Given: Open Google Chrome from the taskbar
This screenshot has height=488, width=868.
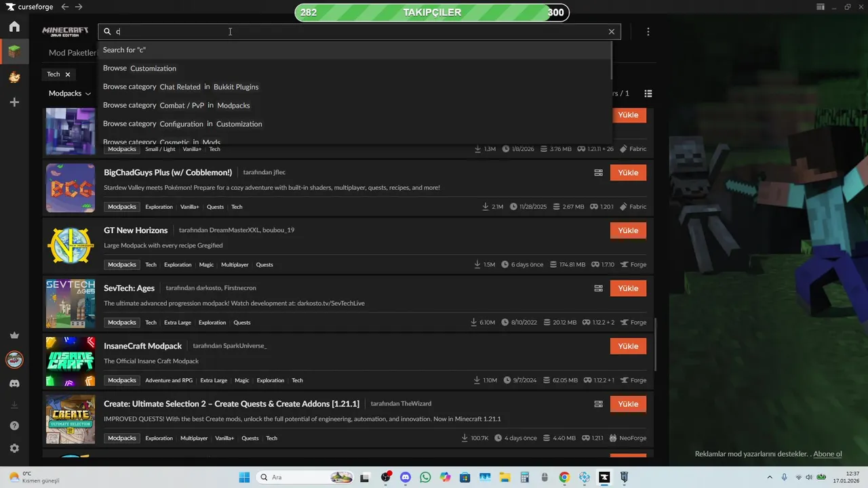Looking at the screenshot, I should click(x=564, y=477).
